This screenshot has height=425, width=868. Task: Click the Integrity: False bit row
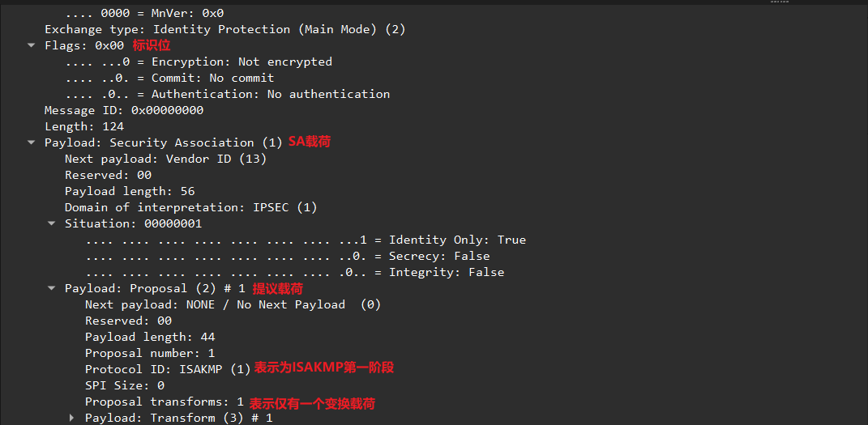tap(295, 272)
